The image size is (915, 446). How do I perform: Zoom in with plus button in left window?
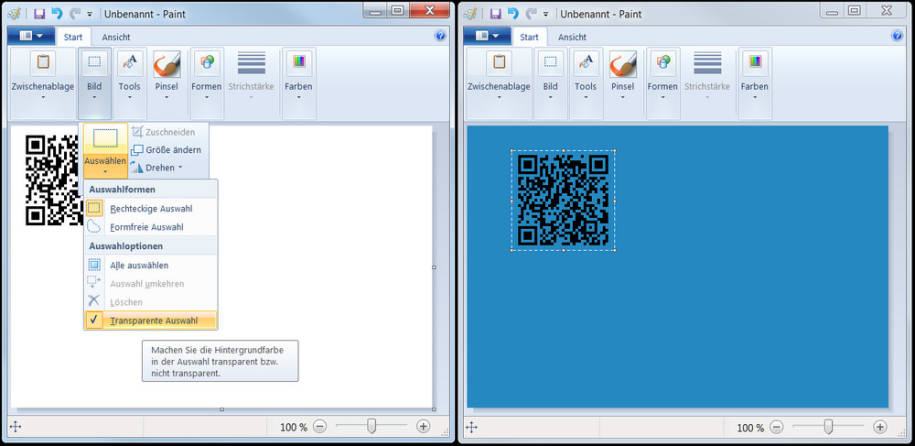click(423, 427)
